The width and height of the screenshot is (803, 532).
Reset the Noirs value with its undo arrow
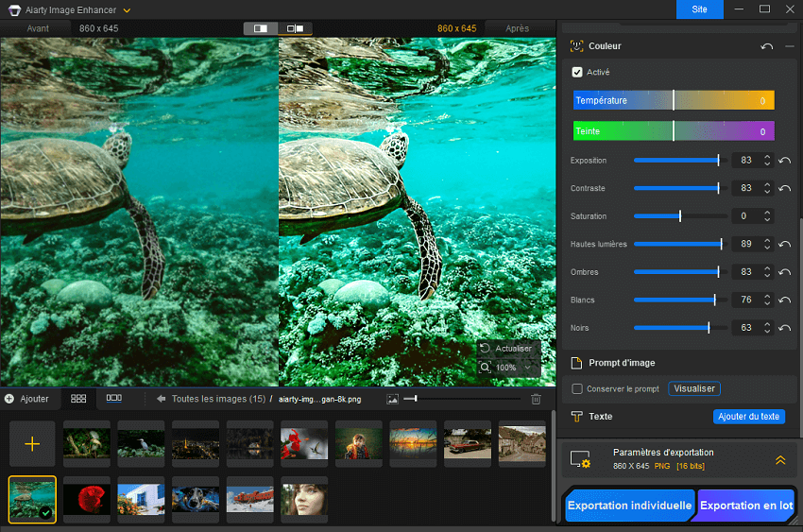click(x=784, y=328)
